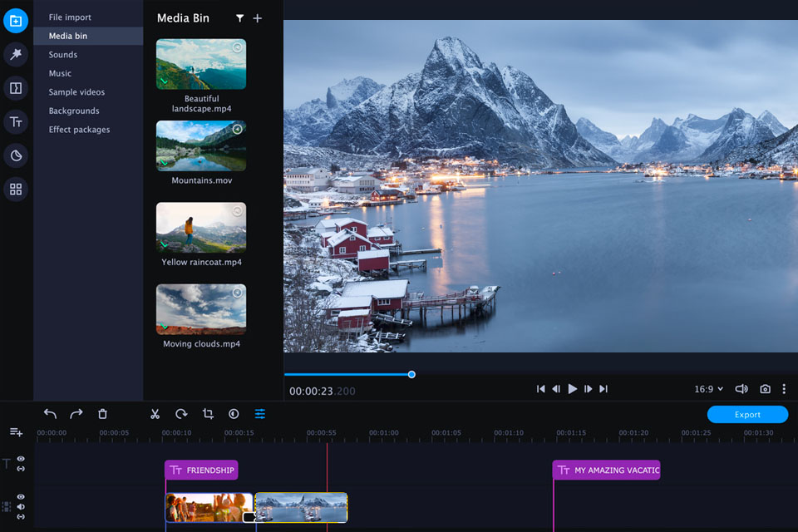Viewport: 798px width, 532px height.
Task: Click the Media Bin heading
Action: [x=183, y=18]
